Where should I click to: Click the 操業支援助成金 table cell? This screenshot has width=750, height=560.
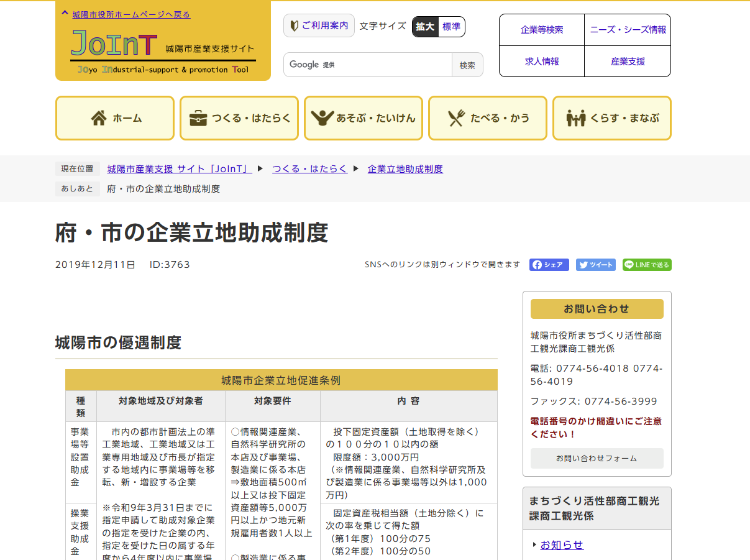tap(80, 532)
